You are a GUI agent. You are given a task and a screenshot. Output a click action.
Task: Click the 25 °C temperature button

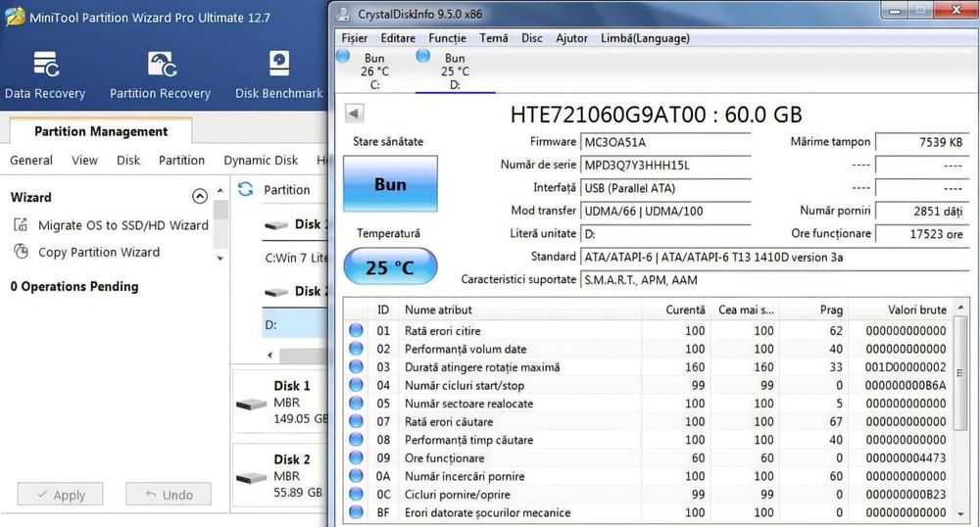[x=390, y=267]
